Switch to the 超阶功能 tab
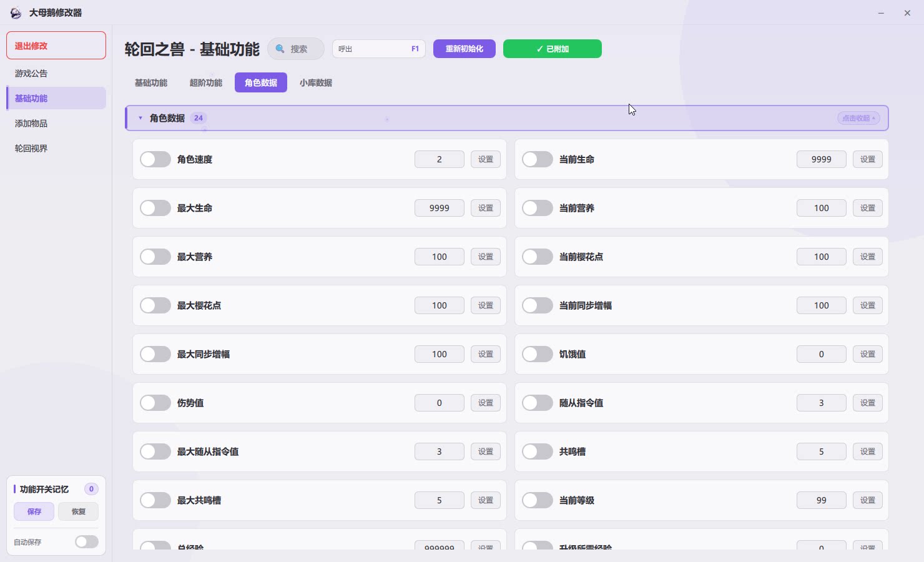This screenshot has width=924, height=562. point(206,82)
